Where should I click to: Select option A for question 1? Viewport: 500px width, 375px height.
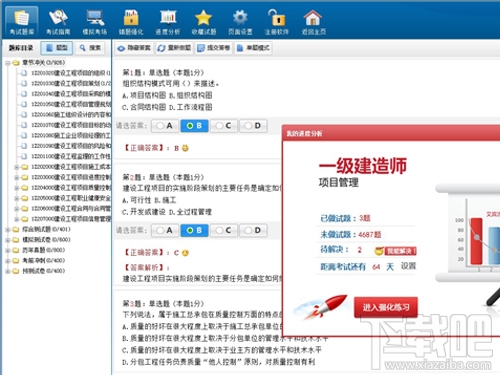tap(165, 126)
